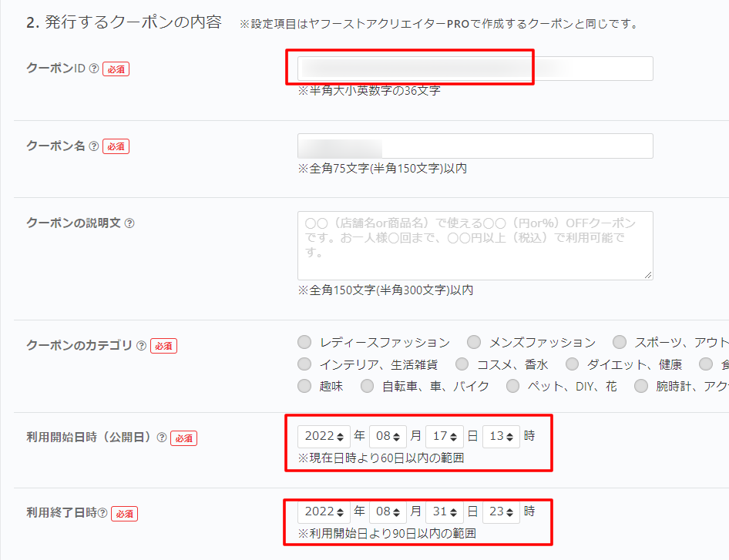Open start hour dropdown showing 13

click(501, 436)
